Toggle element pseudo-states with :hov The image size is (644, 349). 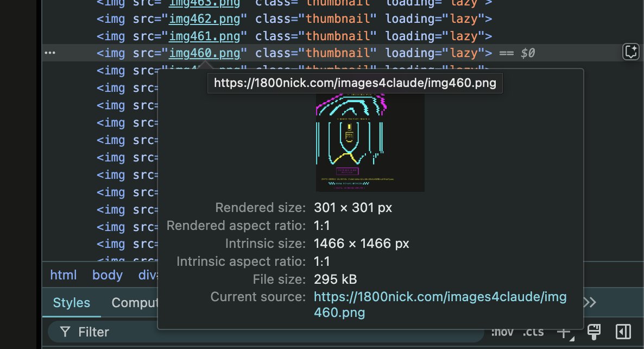click(x=502, y=332)
